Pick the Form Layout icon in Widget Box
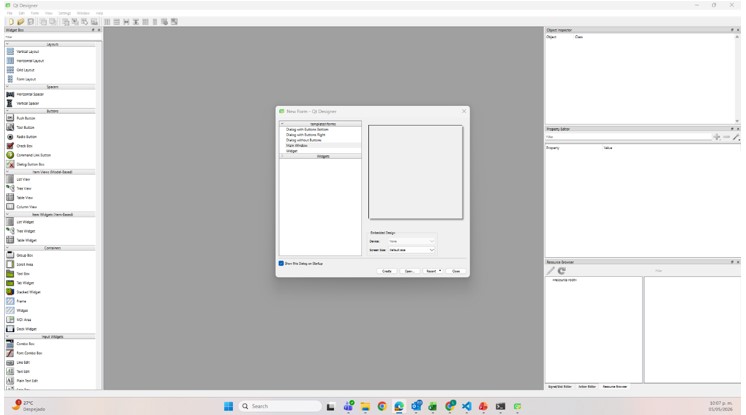746x415 pixels. (10, 79)
